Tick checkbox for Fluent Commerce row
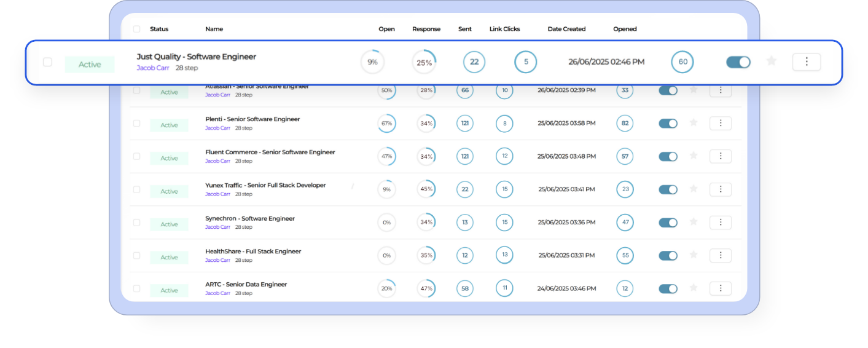The height and width of the screenshot is (348, 868). (136, 156)
